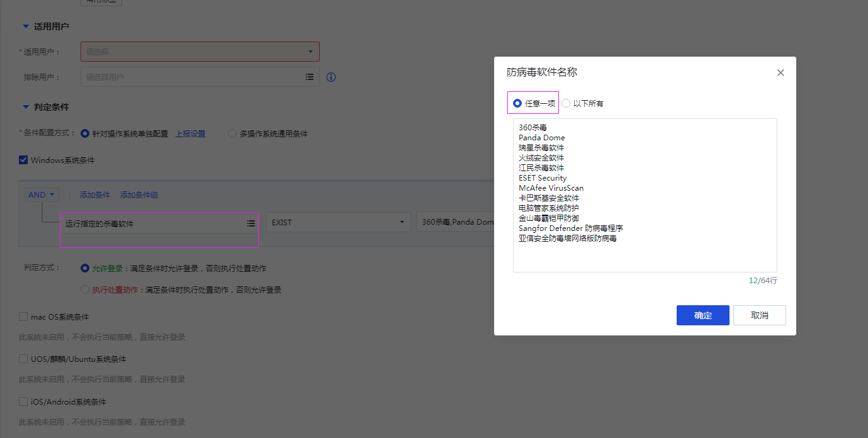
Task: Click the 添加条件组 link
Action: [x=138, y=195]
